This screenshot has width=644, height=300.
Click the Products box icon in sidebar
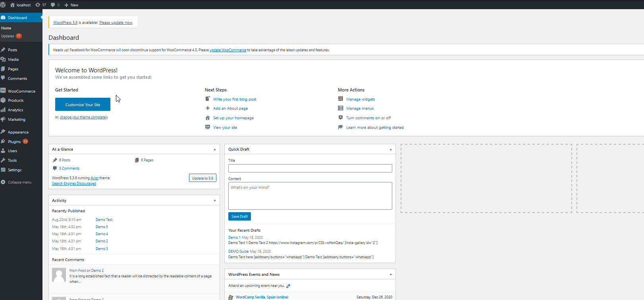tap(3, 100)
